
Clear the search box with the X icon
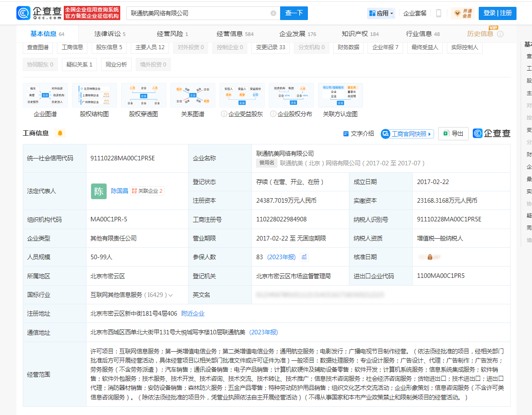point(273,13)
